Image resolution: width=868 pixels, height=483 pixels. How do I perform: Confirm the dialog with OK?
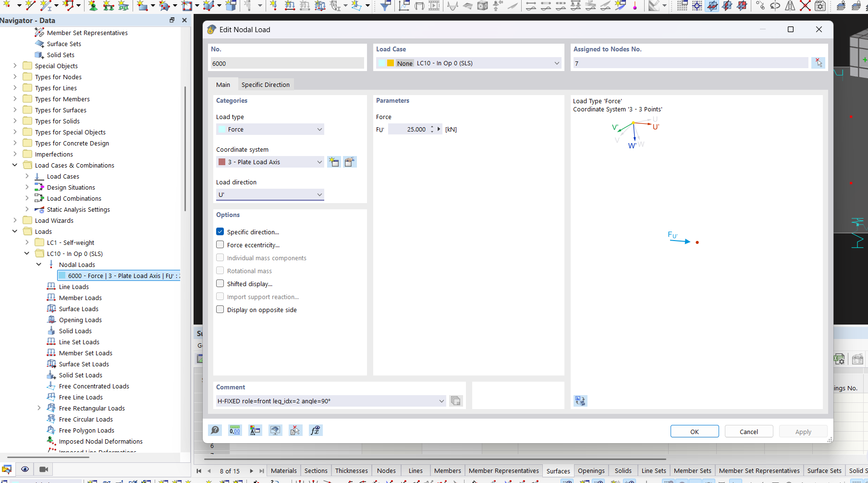point(694,432)
